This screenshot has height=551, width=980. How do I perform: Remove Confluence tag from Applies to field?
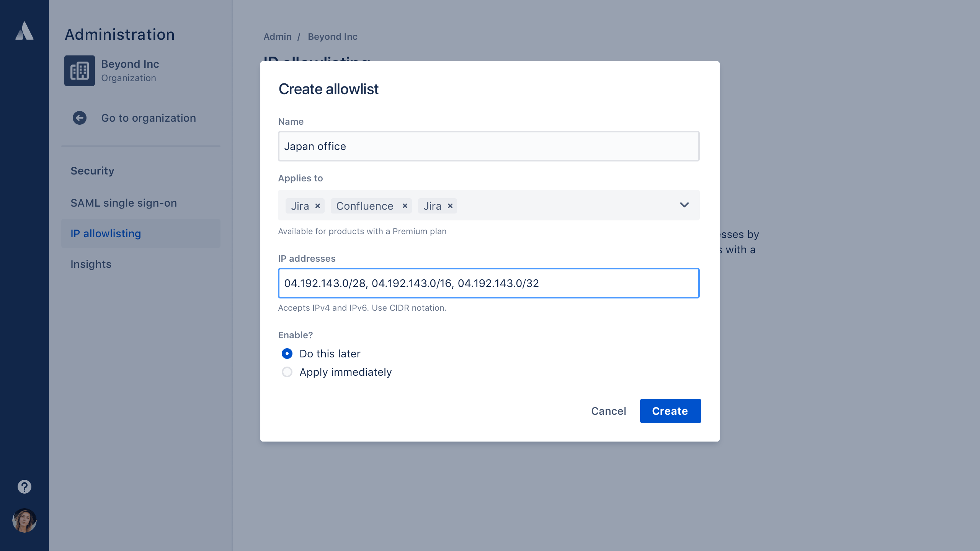coord(405,206)
